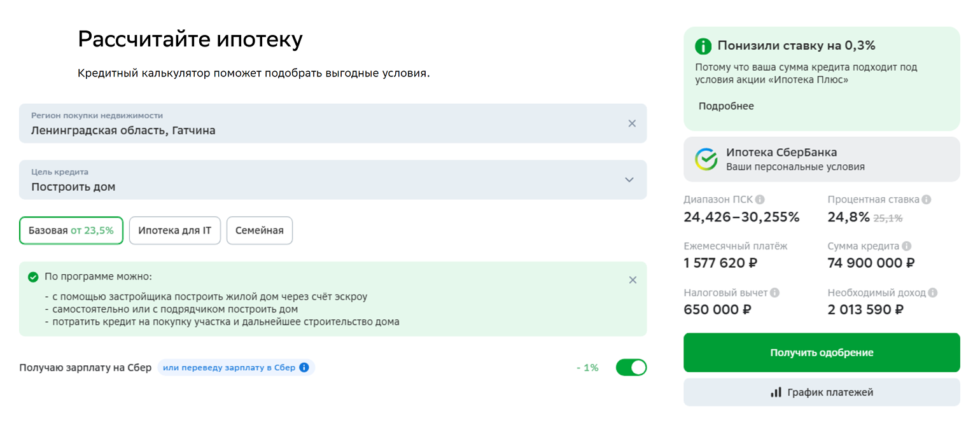Click the crossed-out old rate '25,1%'

[888, 218]
